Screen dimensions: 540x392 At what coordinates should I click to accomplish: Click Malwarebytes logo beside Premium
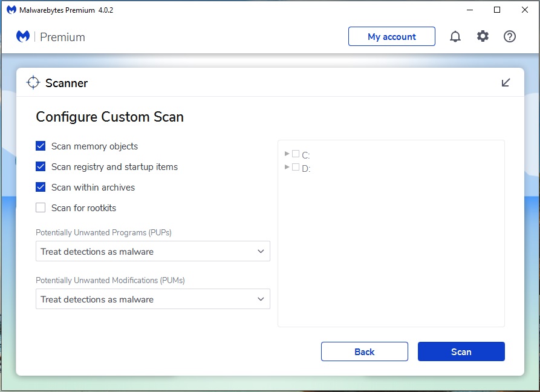click(23, 36)
